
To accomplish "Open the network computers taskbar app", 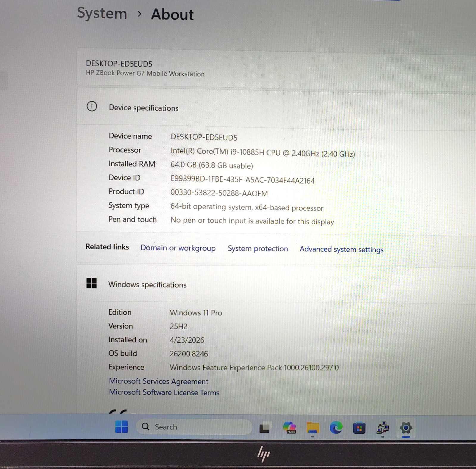I will tap(383, 428).
